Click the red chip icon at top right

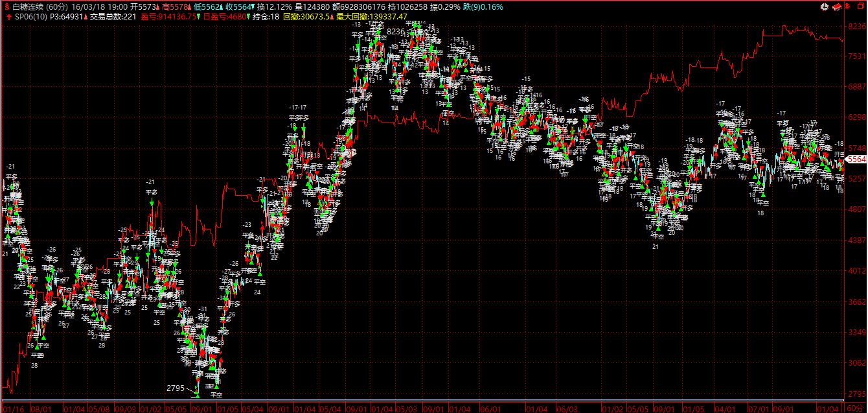pos(836,6)
